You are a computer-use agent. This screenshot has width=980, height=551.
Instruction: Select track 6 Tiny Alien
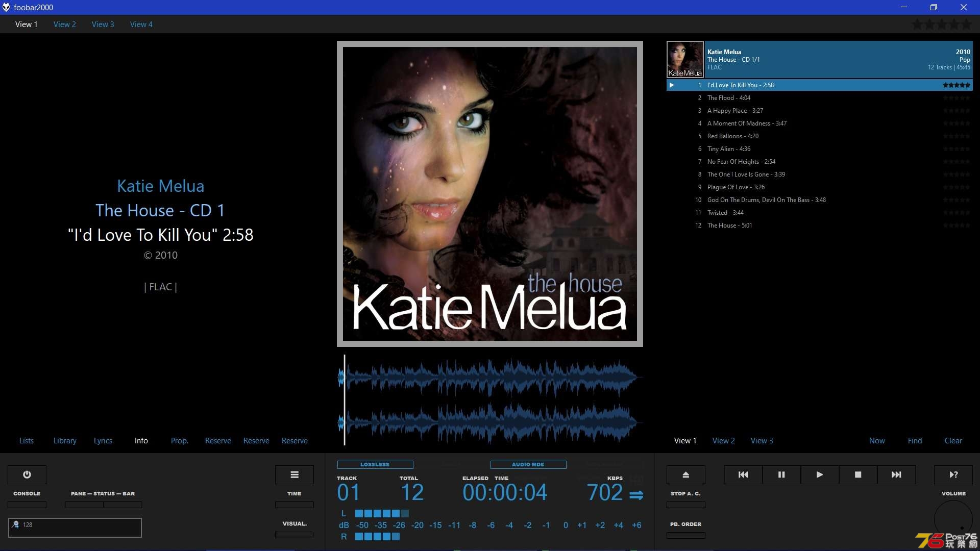820,149
